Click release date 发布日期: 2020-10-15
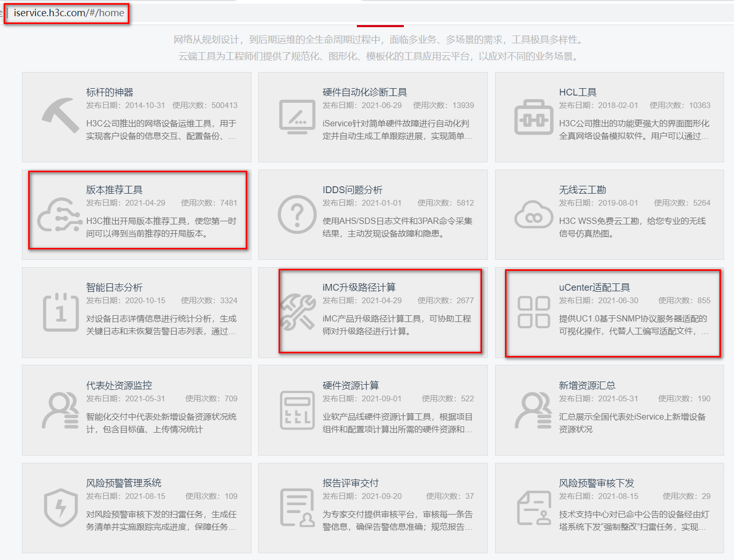Viewport: 734px width, 560px height. [126, 301]
